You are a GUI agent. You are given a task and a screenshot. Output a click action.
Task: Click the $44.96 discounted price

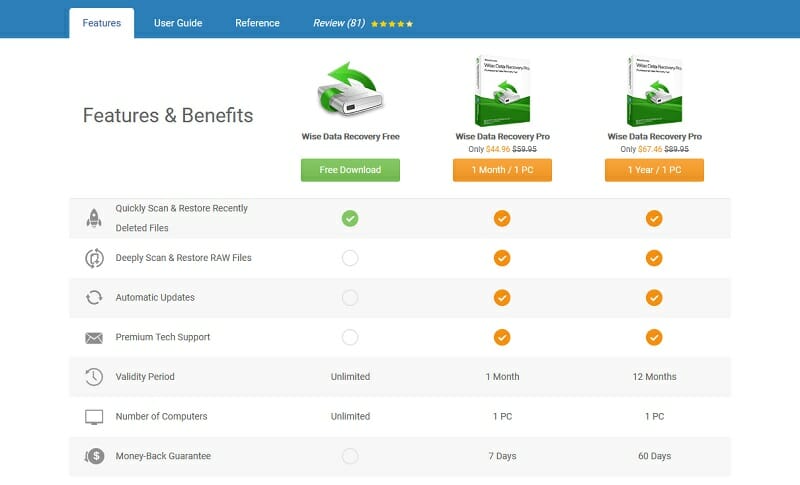[498, 149]
